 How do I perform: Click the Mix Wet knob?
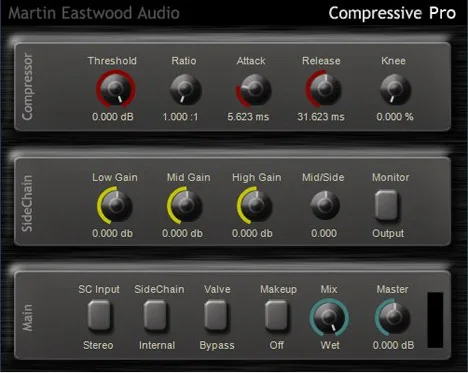point(329,317)
